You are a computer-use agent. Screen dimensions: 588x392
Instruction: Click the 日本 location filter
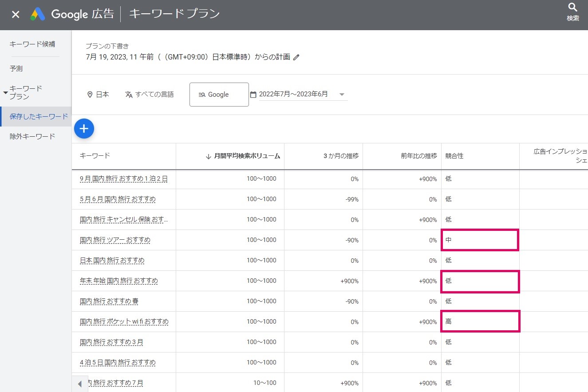tap(98, 94)
